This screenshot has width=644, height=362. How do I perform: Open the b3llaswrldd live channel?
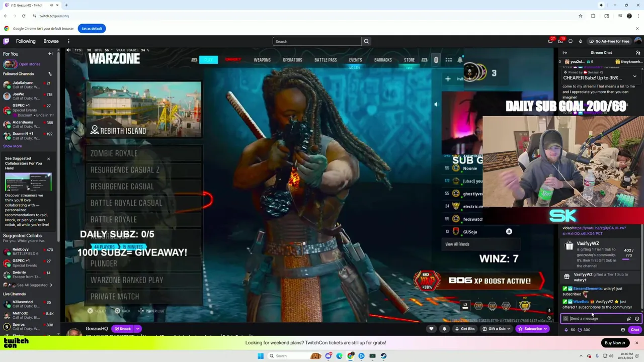click(28, 304)
